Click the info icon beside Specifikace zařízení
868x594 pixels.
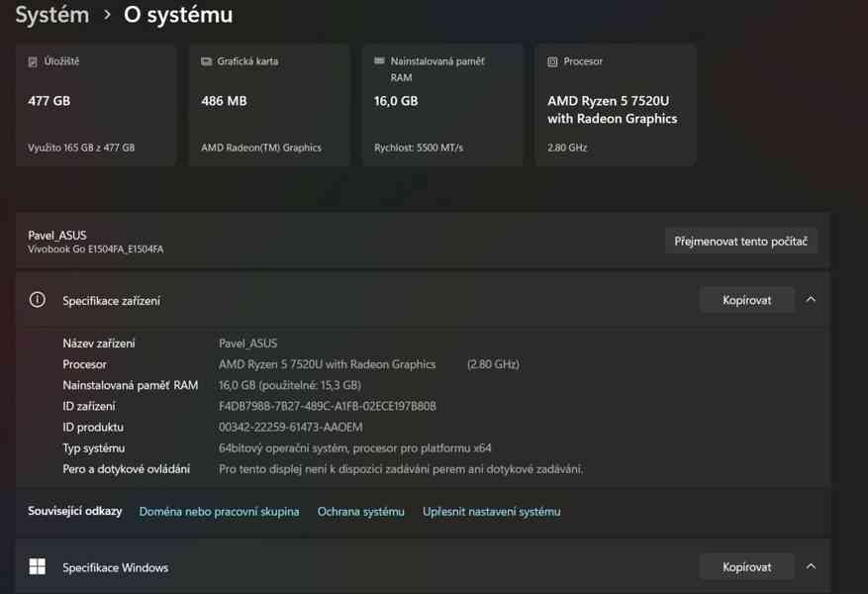[37, 299]
